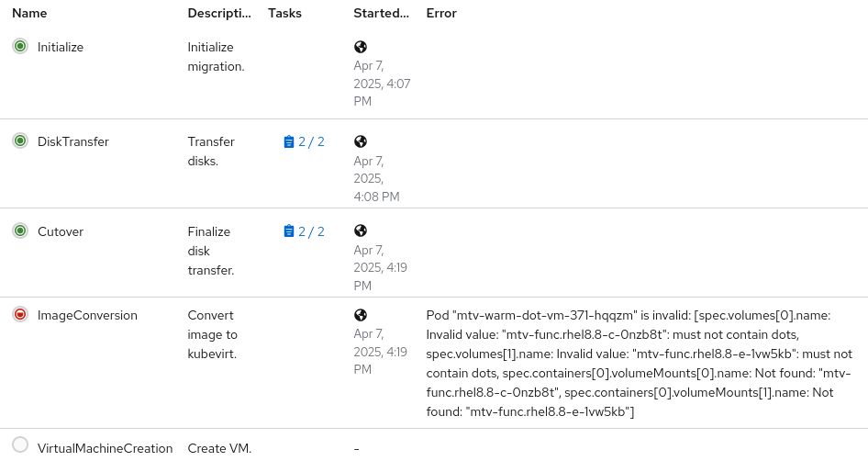The height and width of the screenshot is (461, 868).
Task: Click the Initialize row globe timezone icon
Action: coord(361,47)
